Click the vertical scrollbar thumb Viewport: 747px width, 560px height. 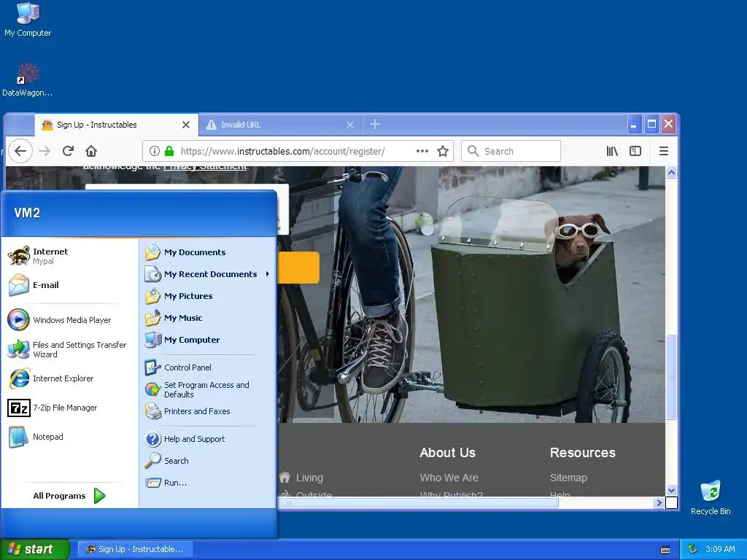pyautogui.click(x=671, y=377)
